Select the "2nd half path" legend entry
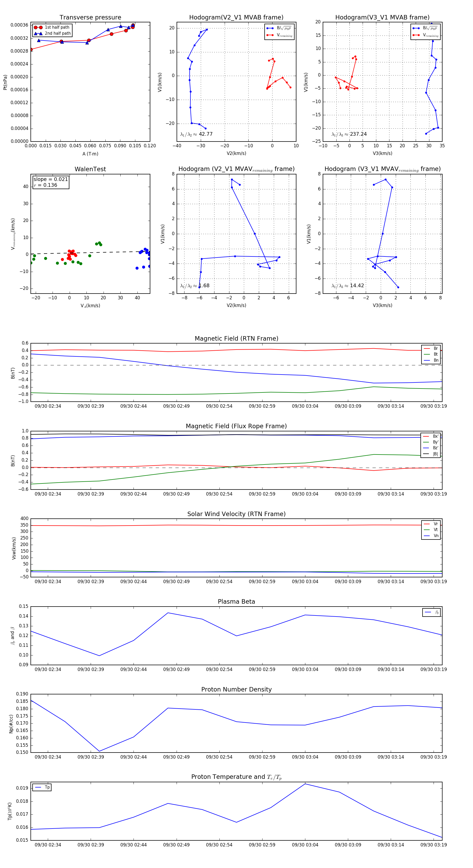473x868 pixels. (53, 33)
